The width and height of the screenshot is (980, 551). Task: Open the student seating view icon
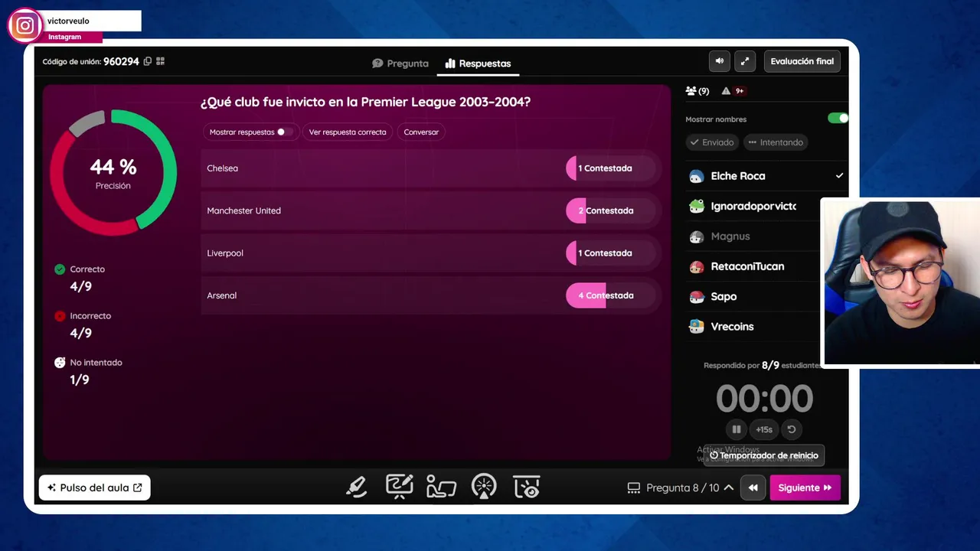coord(441,487)
